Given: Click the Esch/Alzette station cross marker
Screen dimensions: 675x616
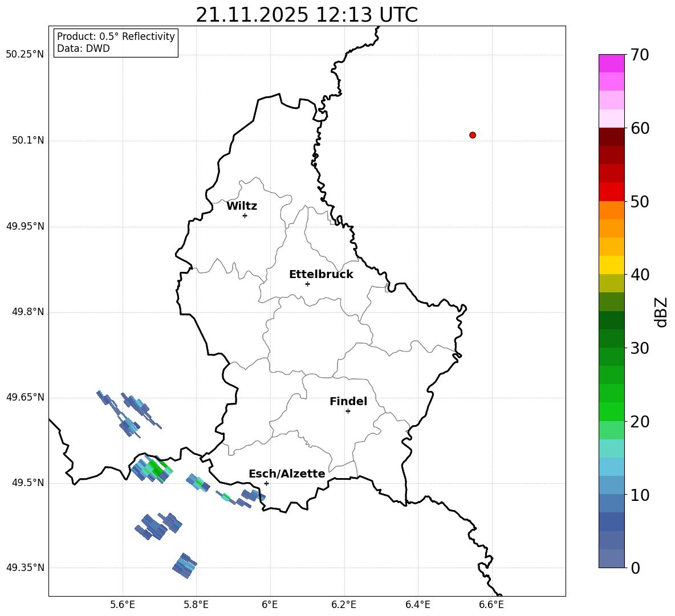Looking at the screenshot, I should pyautogui.click(x=266, y=483).
